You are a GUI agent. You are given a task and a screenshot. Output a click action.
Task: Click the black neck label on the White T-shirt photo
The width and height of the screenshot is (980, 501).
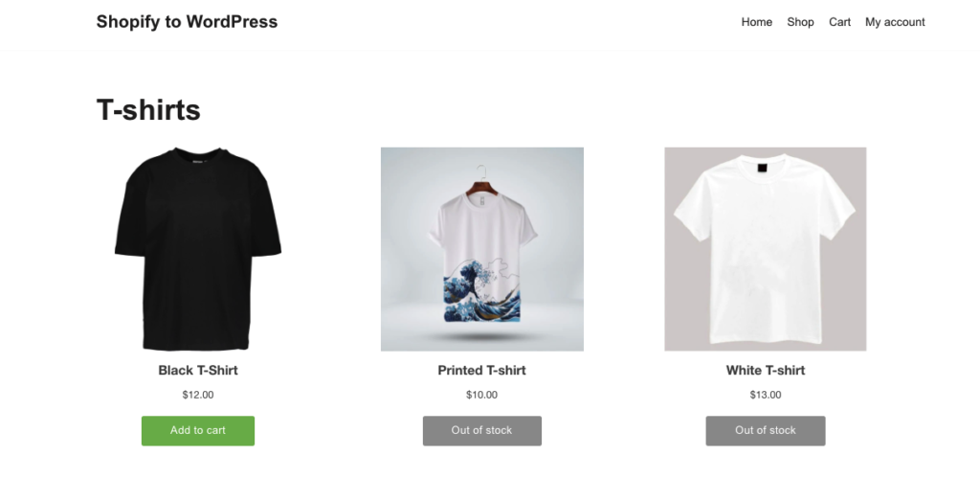761,168
